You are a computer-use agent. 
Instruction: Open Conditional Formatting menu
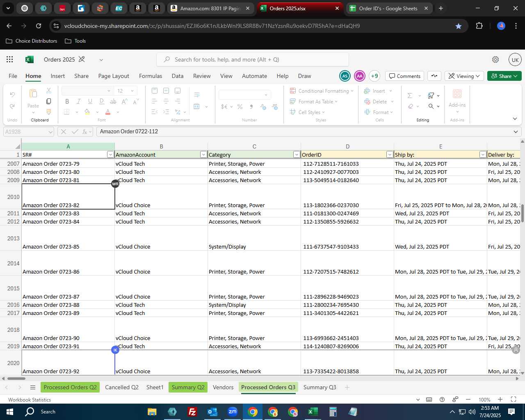click(321, 91)
